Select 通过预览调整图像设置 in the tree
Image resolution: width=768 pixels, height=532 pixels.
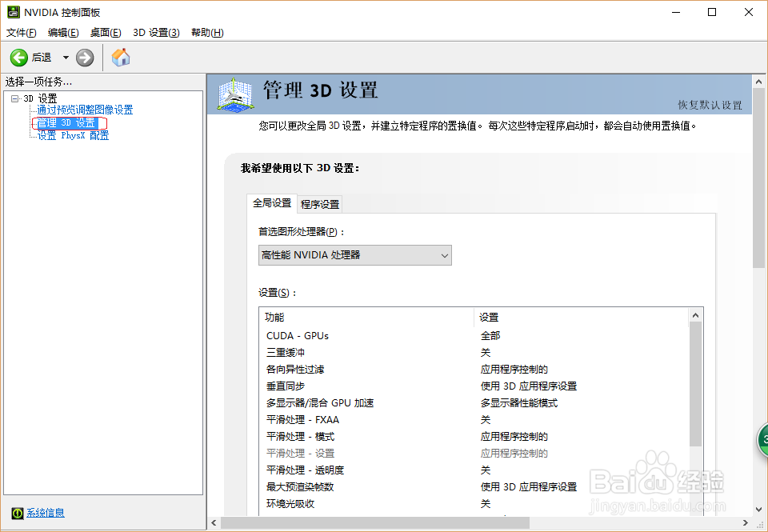pyautogui.click(x=86, y=110)
